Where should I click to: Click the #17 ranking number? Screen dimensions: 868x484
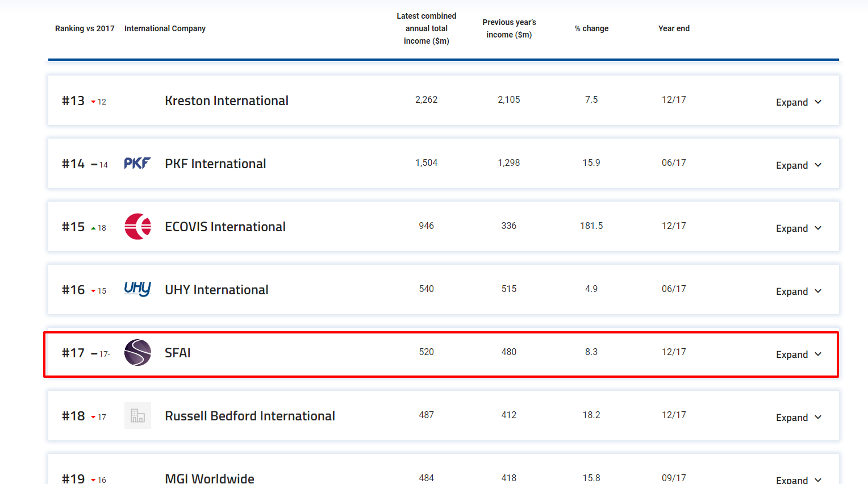coord(73,353)
